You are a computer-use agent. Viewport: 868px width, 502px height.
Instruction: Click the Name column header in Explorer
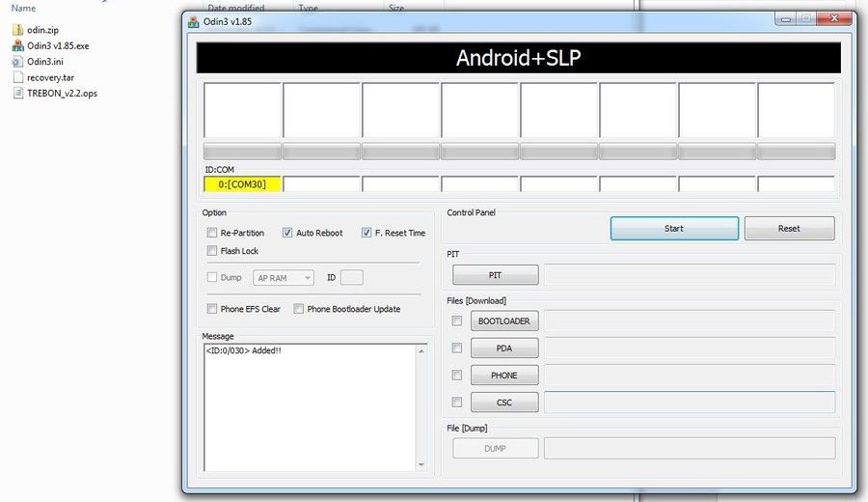tap(23, 9)
